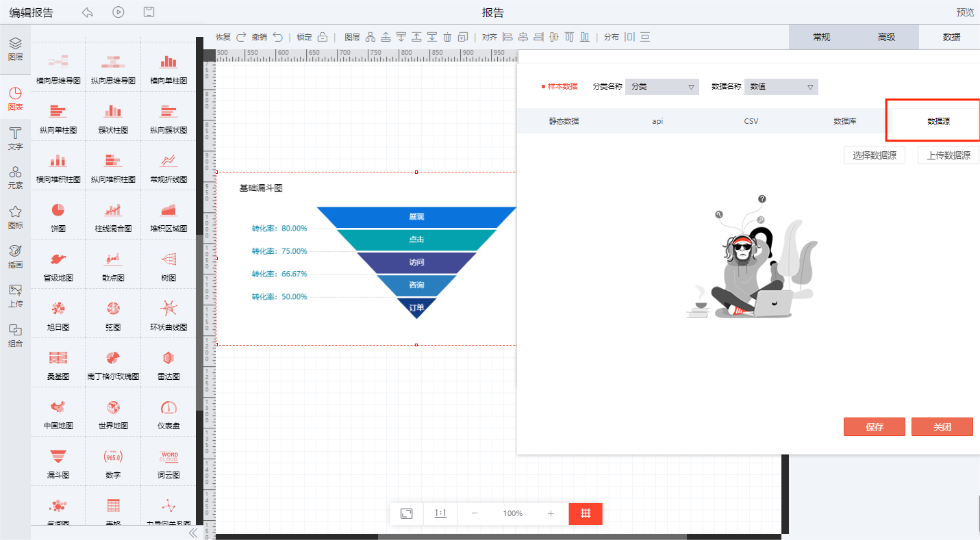The image size is (980, 540).
Task: Collapse the chart panel with double chevron
Action: [193, 532]
